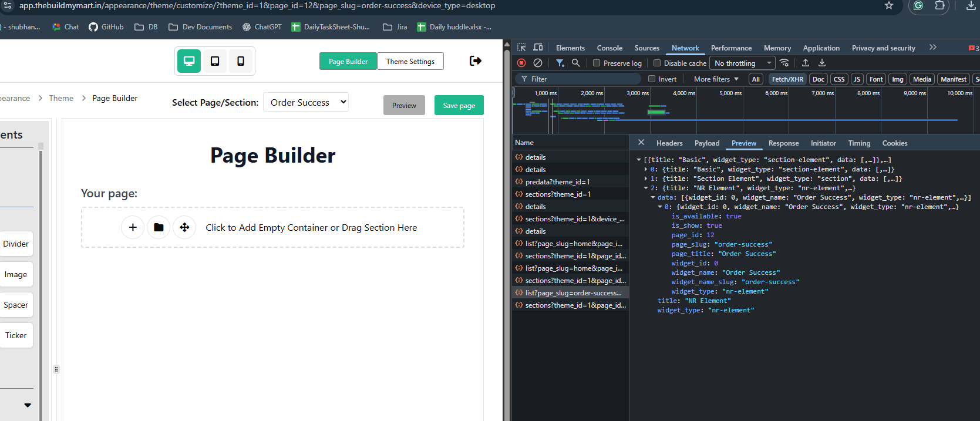Viewport: 980px width, 421px height.
Task: Open the browser downloads icon
Action: tap(971, 5)
